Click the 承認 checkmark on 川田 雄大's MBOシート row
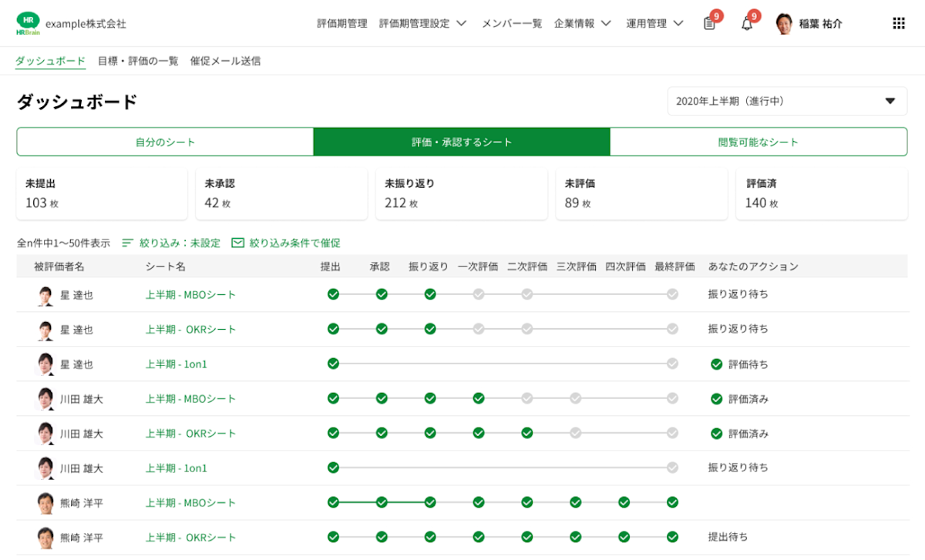 [381, 398]
